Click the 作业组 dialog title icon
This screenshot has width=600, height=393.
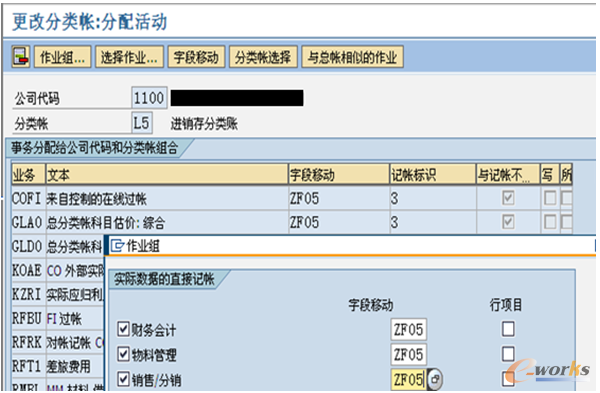(x=117, y=246)
